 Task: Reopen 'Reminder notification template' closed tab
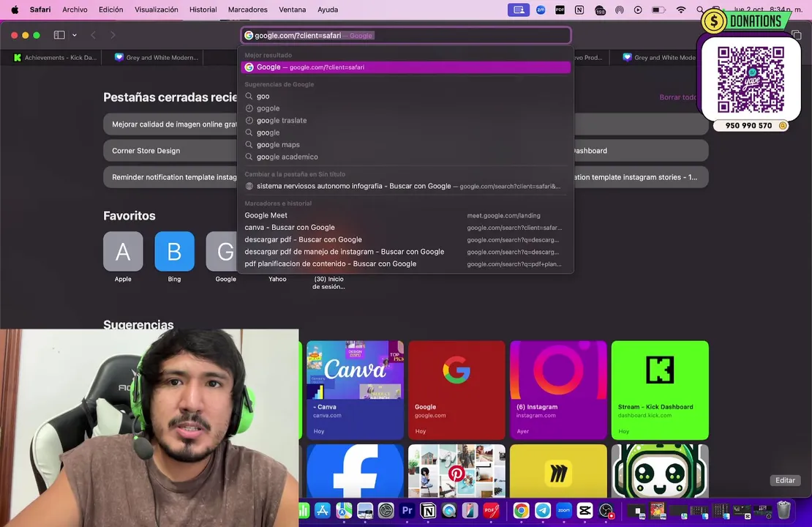(171, 177)
